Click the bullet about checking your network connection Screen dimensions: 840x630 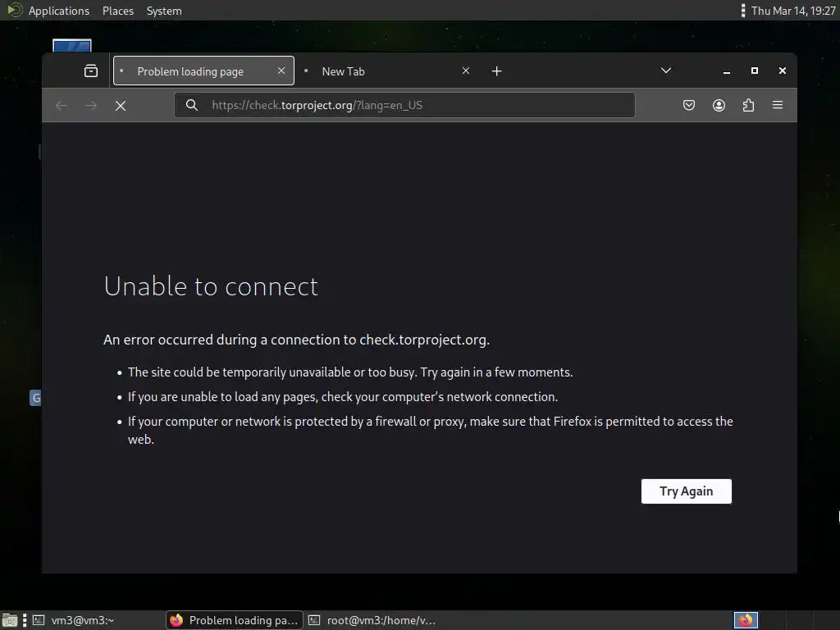343,397
